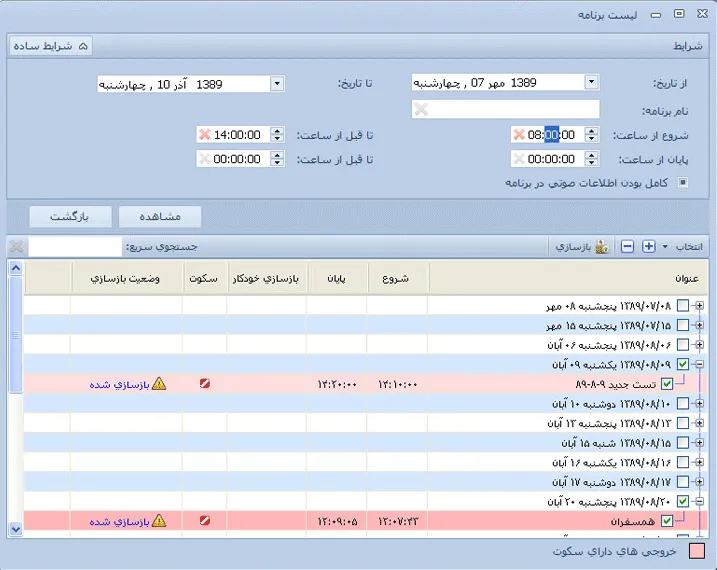Select the ۱۲:۰۹:۰۵ end time cell
Image resolution: width=717 pixels, height=570 pixels.
(337, 521)
